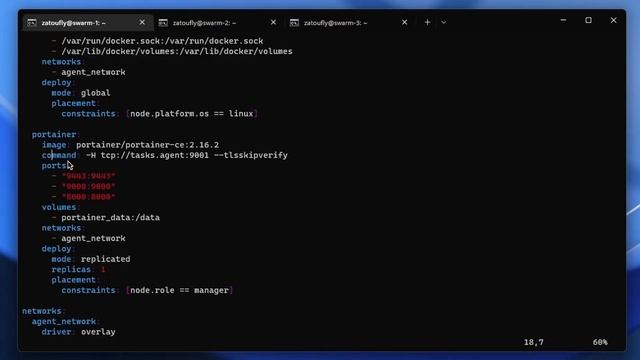The width and height of the screenshot is (640, 360).
Task: Click the 8000:8000 port mapping
Action: pyautogui.click(x=89, y=197)
